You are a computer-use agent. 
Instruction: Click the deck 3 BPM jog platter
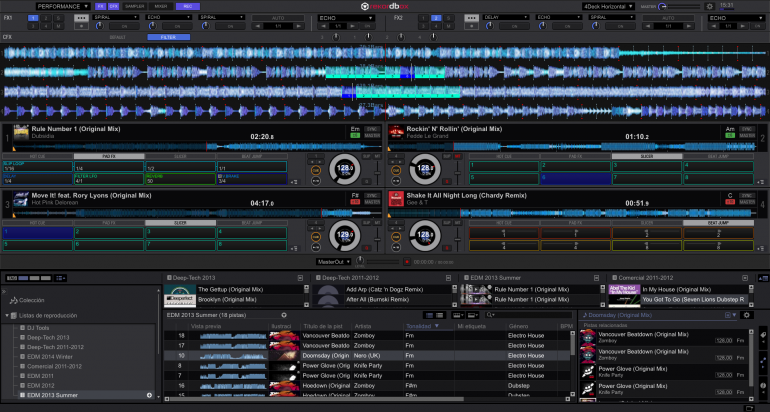coord(344,235)
